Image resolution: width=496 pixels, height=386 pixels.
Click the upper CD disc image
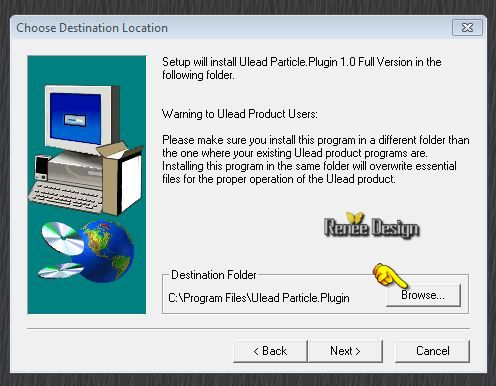click(x=63, y=238)
